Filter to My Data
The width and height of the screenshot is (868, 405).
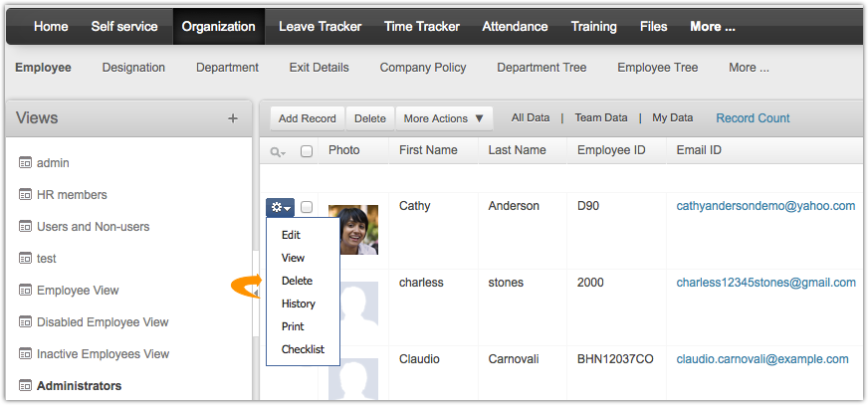point(673,117)
